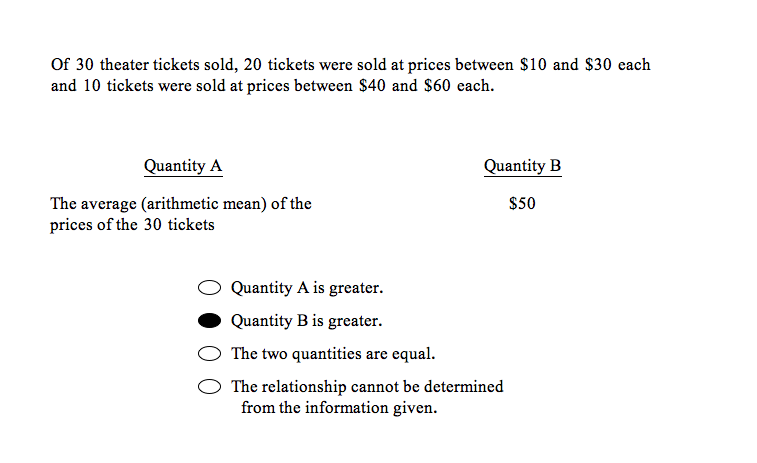Click the underlined Quantity A heading

(x=183, y=166)
